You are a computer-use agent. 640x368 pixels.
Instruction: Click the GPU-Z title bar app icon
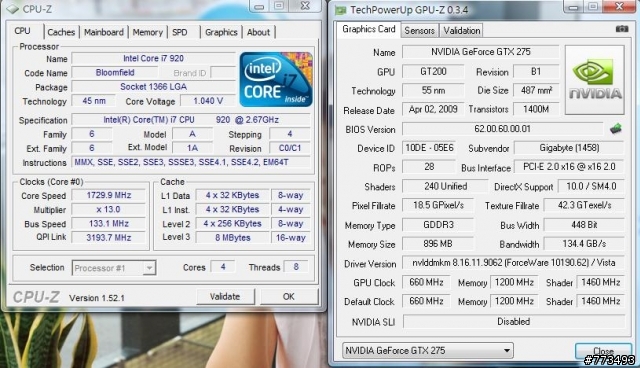pos(340,10)
